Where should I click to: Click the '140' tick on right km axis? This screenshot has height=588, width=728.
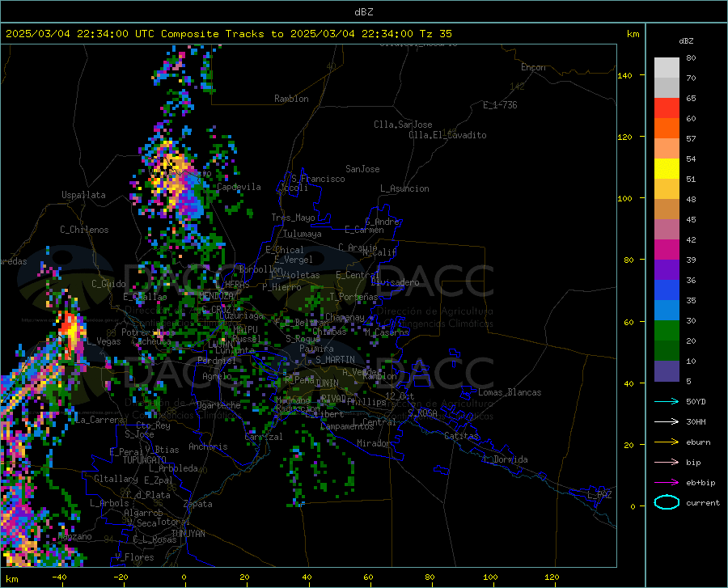pyautogui.click(x=624, y=76)
